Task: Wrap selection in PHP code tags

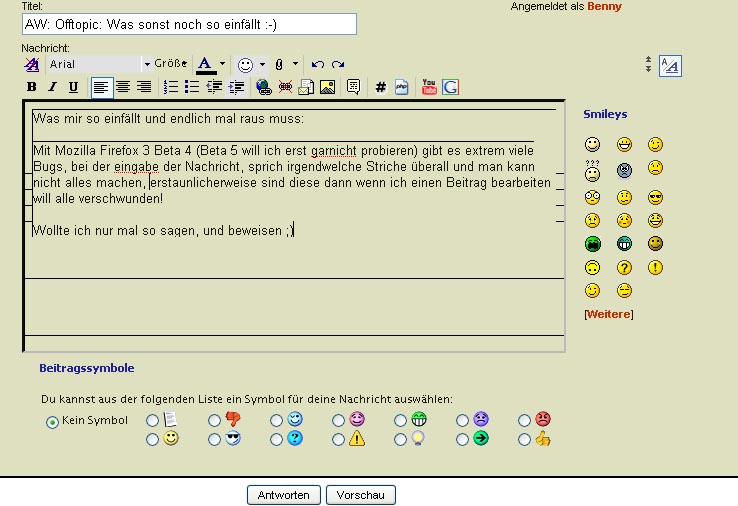Action: click(402, 88)
